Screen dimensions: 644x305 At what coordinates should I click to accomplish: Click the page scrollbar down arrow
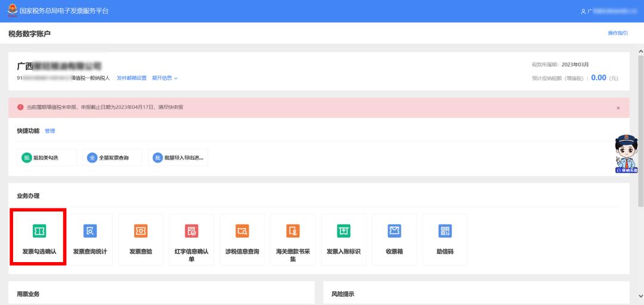pos(640,295)
